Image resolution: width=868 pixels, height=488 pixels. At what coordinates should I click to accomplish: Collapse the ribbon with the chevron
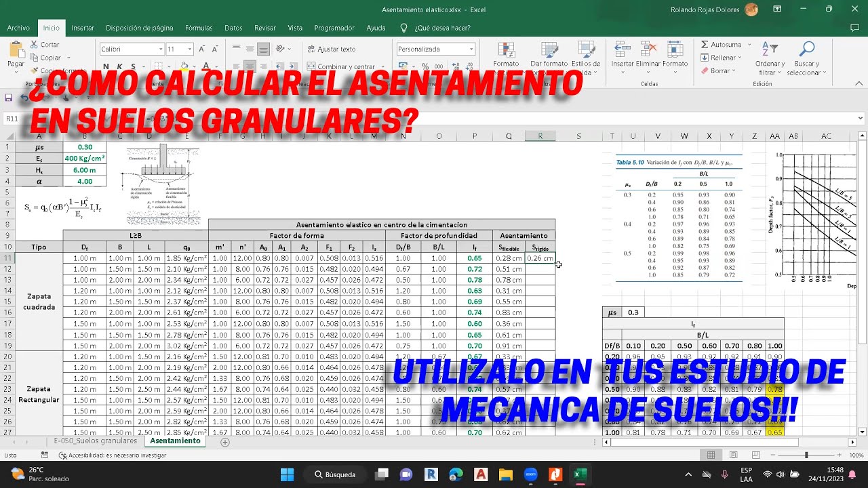click(860, 85)
